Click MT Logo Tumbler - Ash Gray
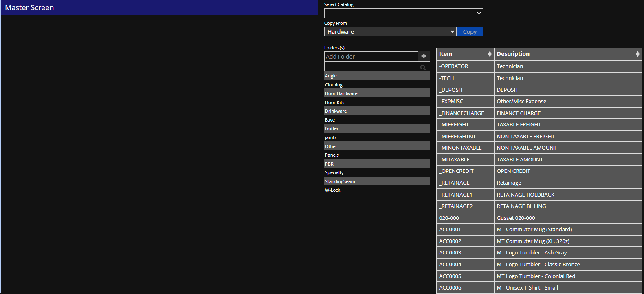 [x=568, y=252]
